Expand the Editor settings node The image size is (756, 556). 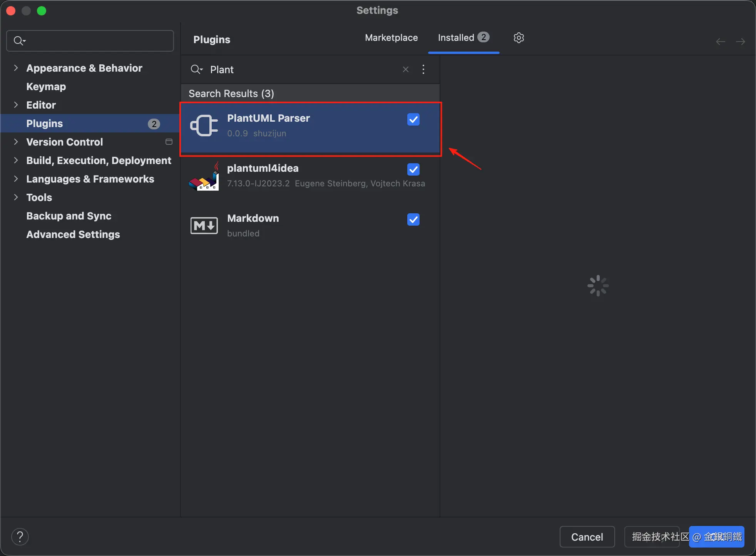pyautogui.click(x=16, y=105)
